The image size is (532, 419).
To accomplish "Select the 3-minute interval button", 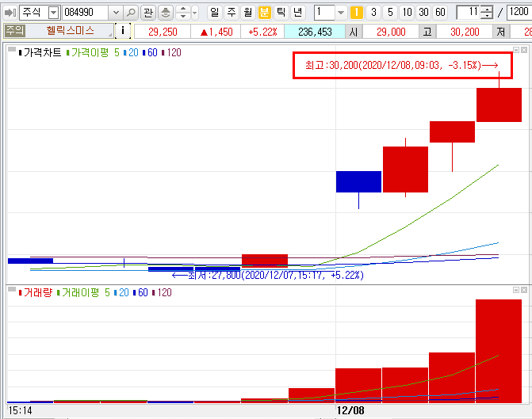I will (x=373, y=13).
